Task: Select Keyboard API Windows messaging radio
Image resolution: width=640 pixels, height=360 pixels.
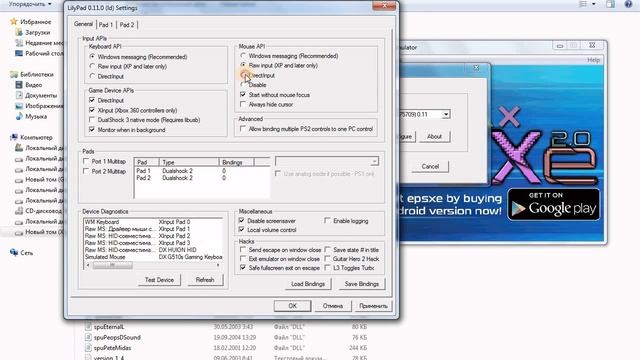Action: pyautogui.click(x=92, y=56)
